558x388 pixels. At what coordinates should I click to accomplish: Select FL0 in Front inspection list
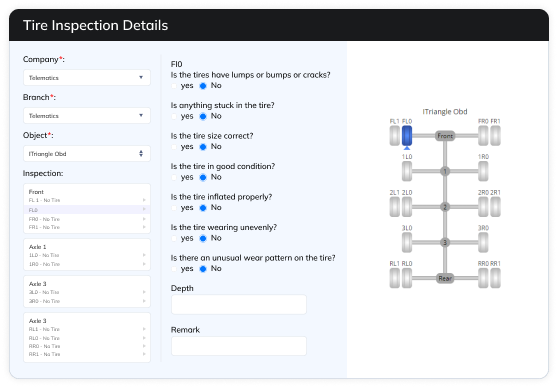pos(87,210)
